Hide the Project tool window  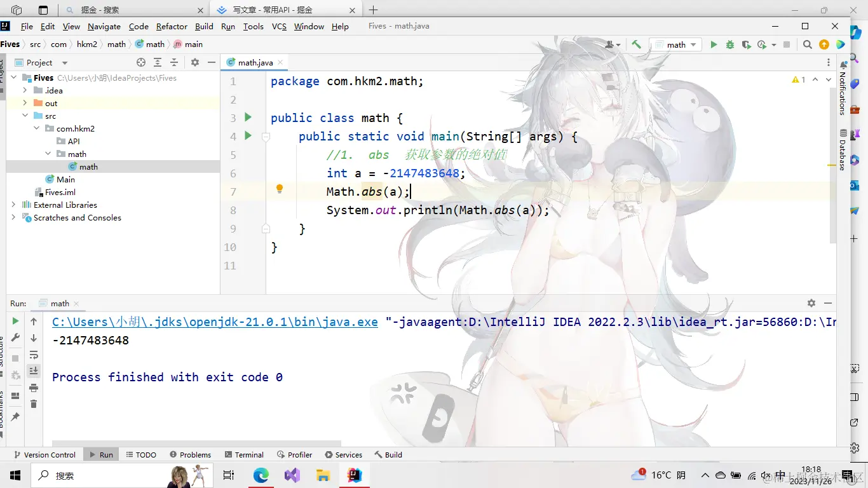pyautogui.click(x=211, y=62)
